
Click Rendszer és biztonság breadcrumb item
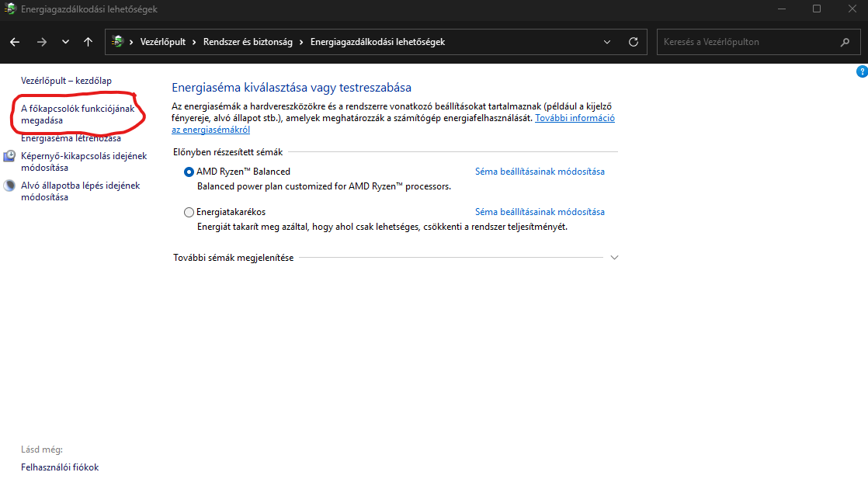coord(248,42)
